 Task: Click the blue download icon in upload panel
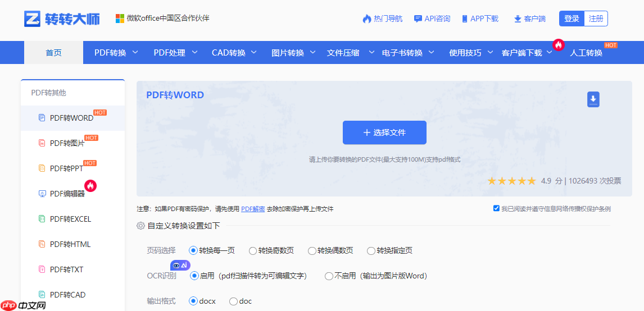pos(593,100)
